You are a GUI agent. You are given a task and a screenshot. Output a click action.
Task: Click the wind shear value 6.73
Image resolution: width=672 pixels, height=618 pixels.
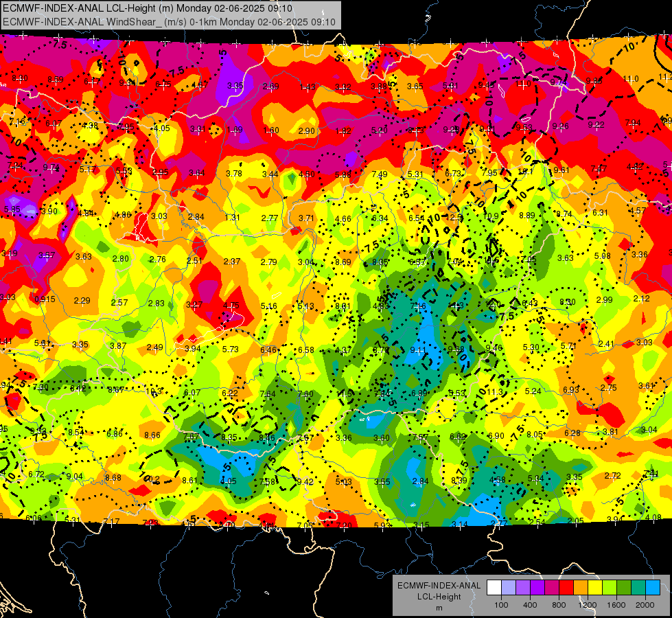[453, 173]
